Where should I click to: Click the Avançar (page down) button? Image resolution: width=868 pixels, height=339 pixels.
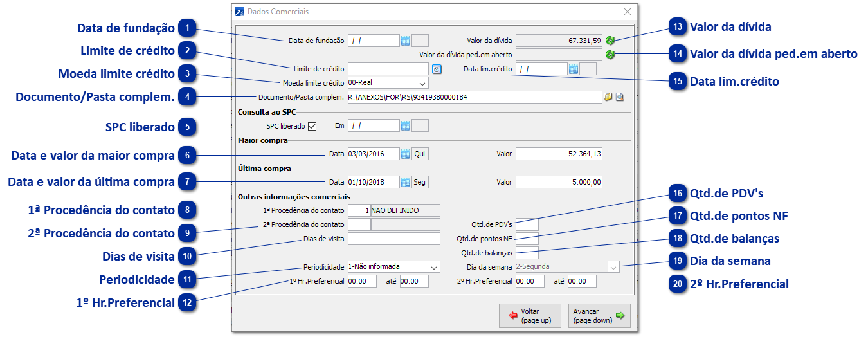coord(599,315)
